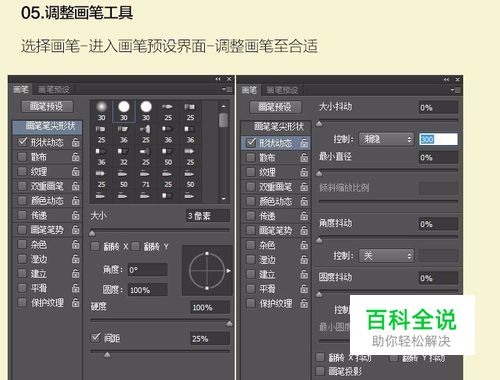Click the 大小抖动 slider handle
This screenshot has height=380, width=500.
[319, 124]
